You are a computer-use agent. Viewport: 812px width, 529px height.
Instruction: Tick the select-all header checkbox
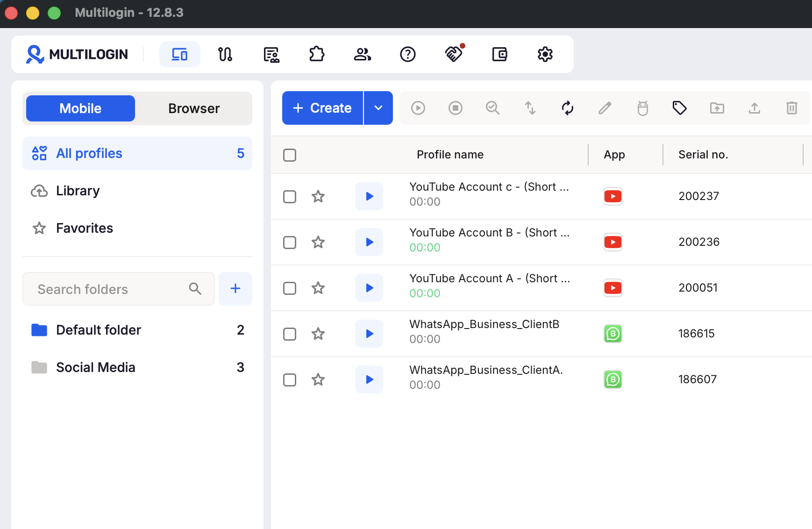(290, 155)
